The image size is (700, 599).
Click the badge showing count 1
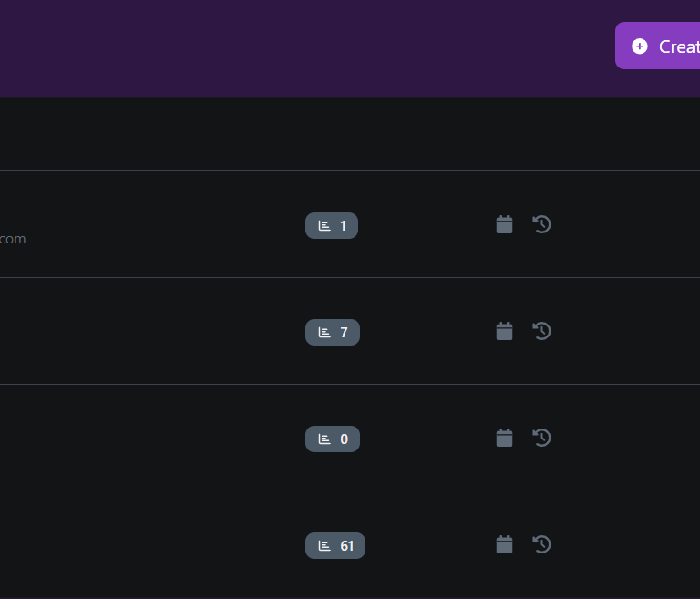point(332,225)
